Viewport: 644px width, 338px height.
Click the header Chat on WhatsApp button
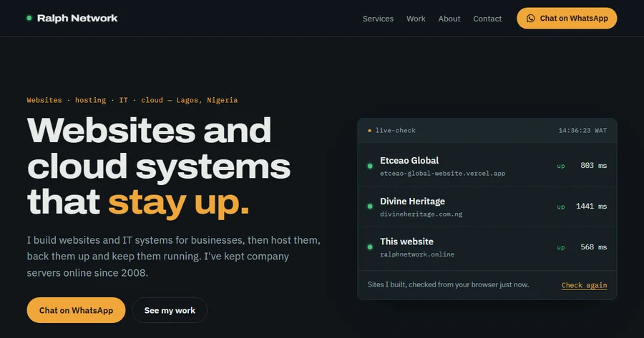coord(567,19)
